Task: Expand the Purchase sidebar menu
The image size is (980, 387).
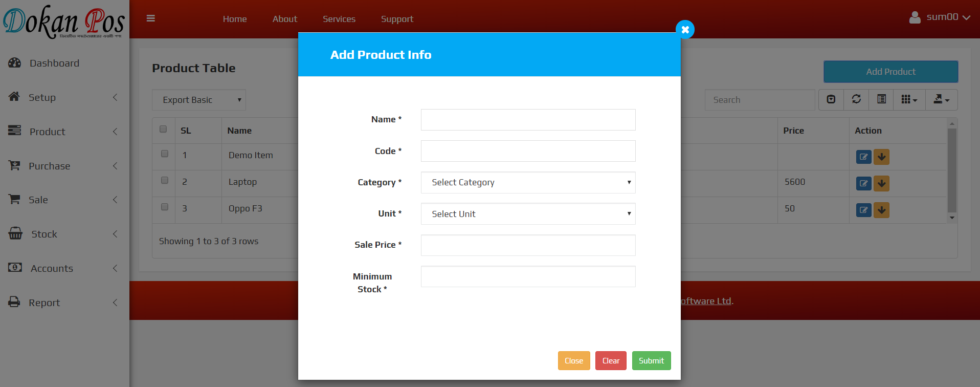Action: tap(64, 166)
